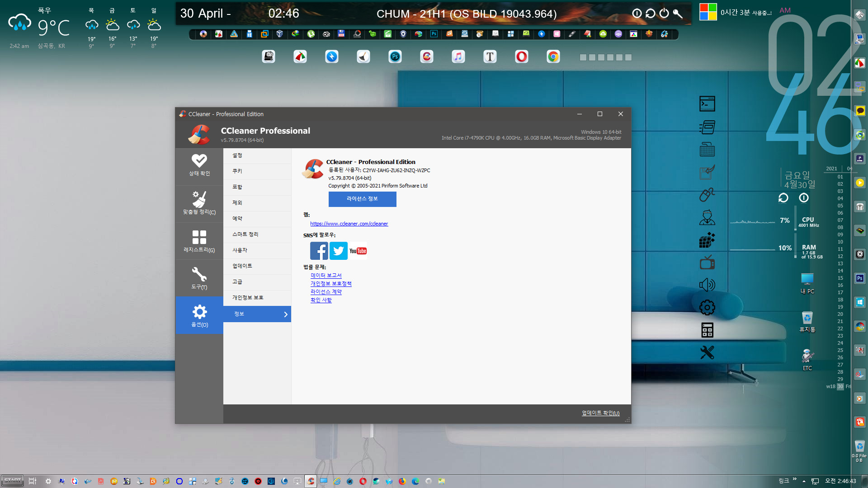Open the Opera icon in taskbar
Viewport: 868px width, 488px height.
click(363, 481)
